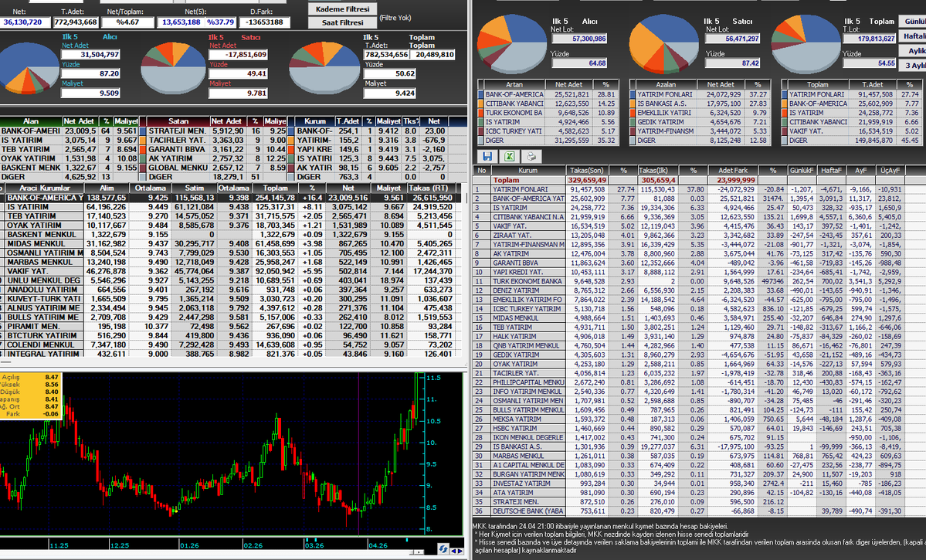Select the 3 Aylık period button
Viewport: 926px width, 560px height.
tap(913, 66)
